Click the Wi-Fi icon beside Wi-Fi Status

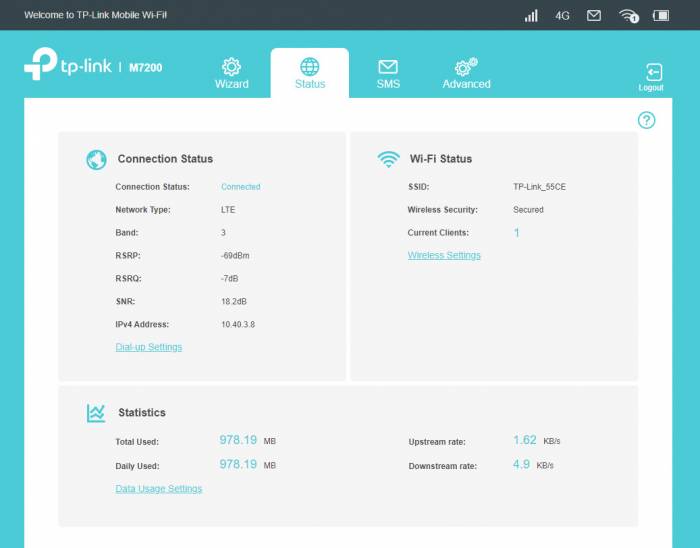[x=388, y=159]
